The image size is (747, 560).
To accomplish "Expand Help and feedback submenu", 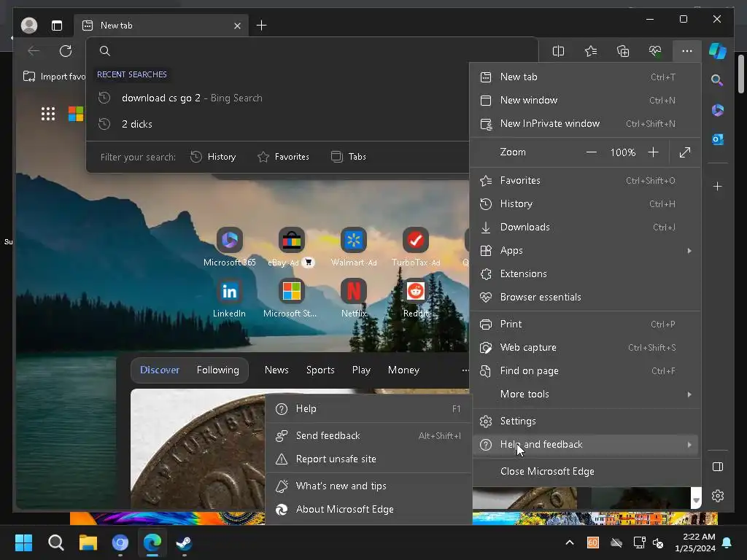I will [x=586, y=445].
